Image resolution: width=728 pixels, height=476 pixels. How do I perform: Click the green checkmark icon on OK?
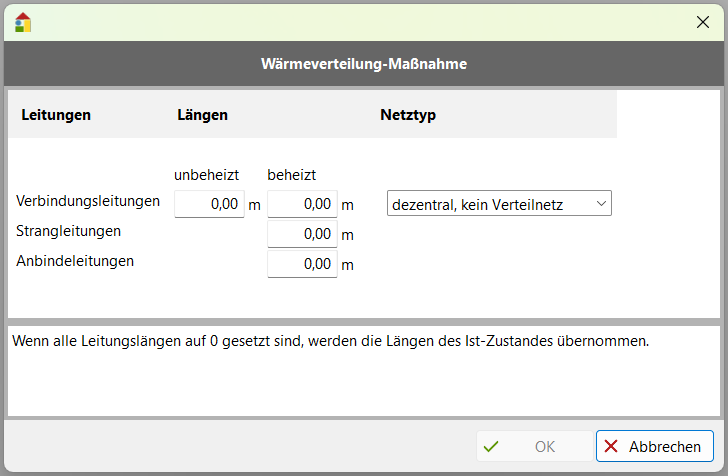pos(490,447)
